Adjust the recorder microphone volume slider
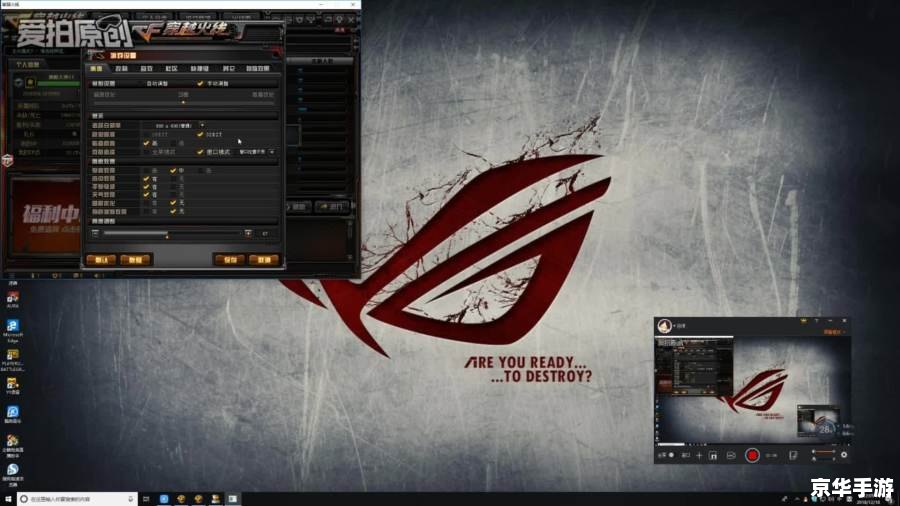 pyautogui.click(x=823, y=458)
